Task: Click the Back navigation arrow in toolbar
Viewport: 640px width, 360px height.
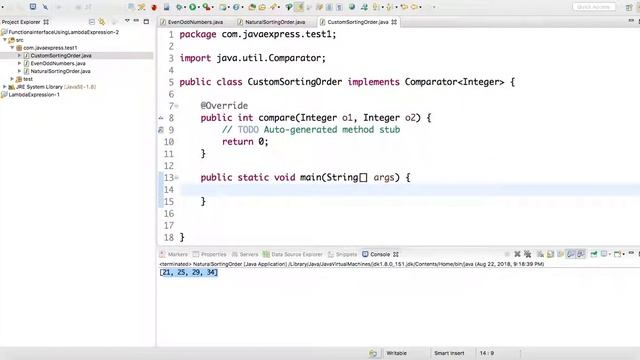Action: click(x=404, y=7)
